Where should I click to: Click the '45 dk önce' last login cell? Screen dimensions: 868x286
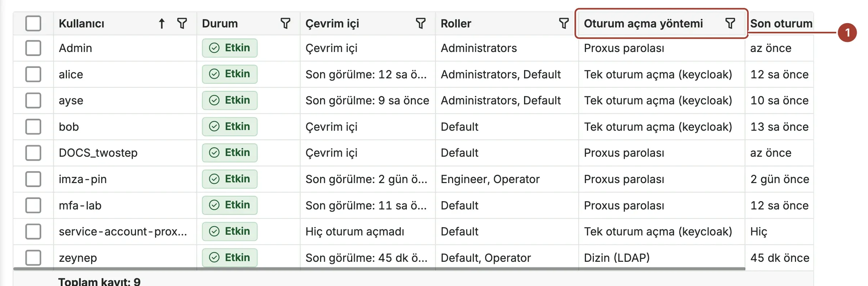pyautogui.click(x=780, y=258)
